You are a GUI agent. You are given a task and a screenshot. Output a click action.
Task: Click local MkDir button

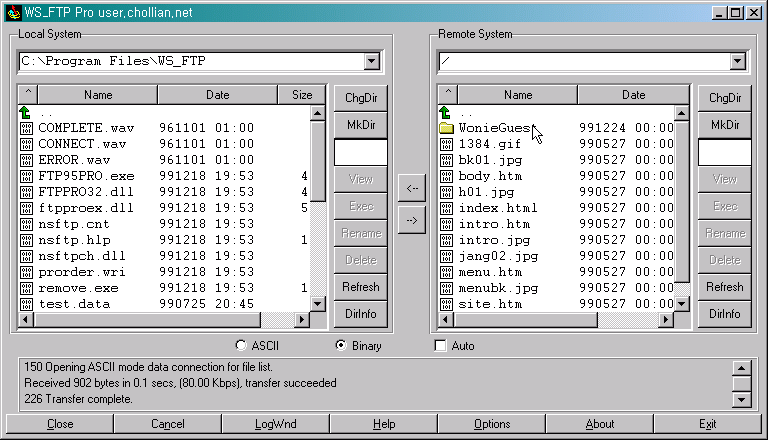click(361, 125)
